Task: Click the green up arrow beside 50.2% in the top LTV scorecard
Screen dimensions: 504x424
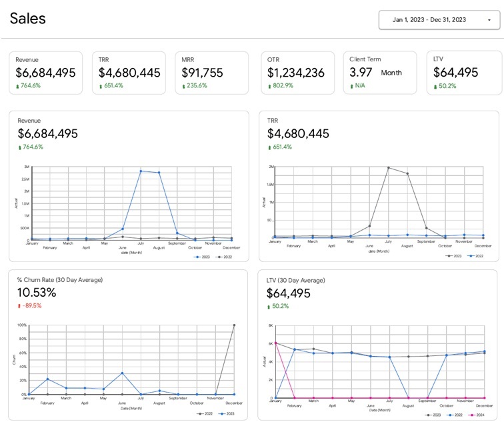Action: [435, 87]
